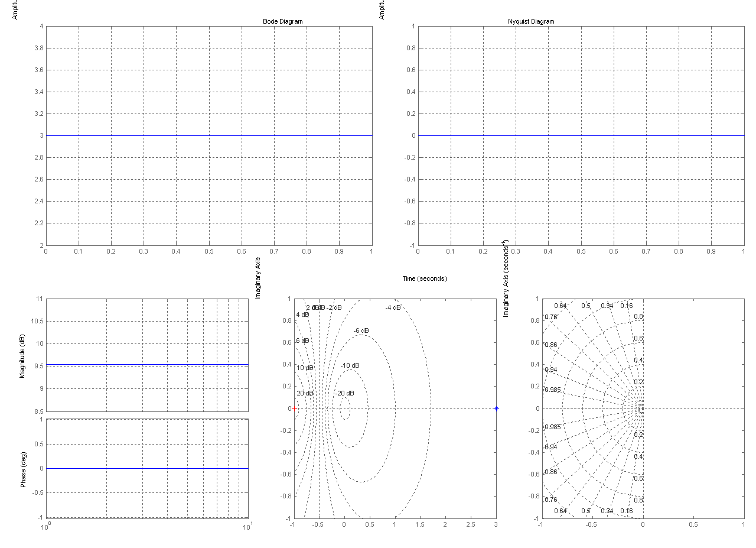Select the blue magnitude line near 9.5 dB
756x548 pixels.
147,365
